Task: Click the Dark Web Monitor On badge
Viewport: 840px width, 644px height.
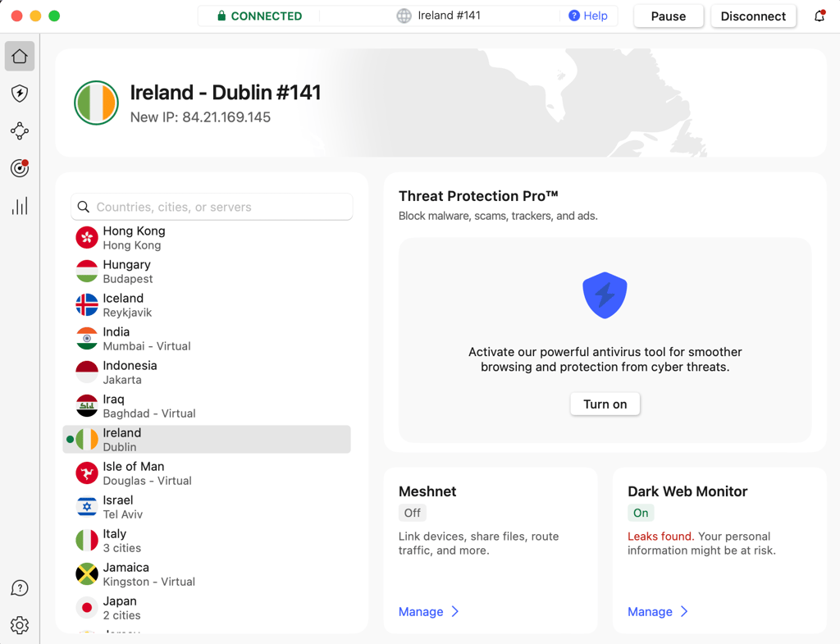Action: tap(641, 513)
